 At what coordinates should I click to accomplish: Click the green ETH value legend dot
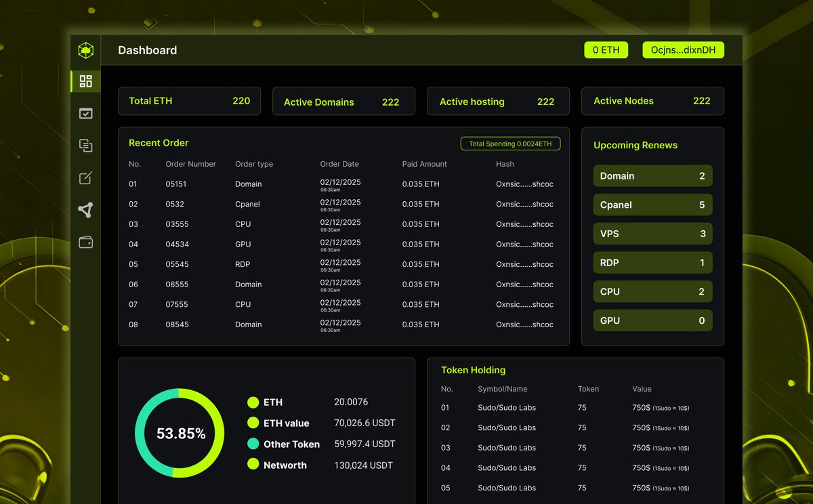253,423
